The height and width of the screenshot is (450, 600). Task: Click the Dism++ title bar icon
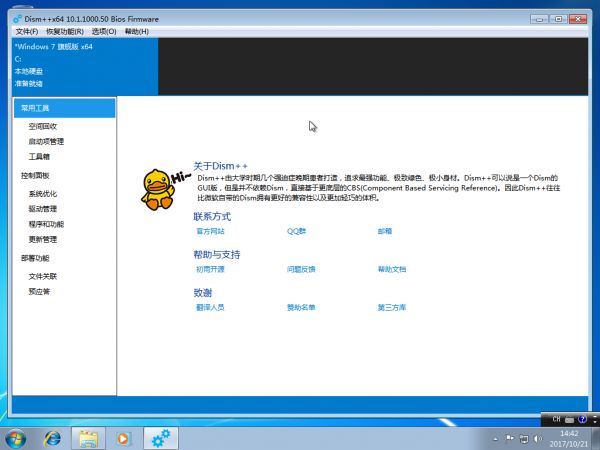(x=18, y=19)
